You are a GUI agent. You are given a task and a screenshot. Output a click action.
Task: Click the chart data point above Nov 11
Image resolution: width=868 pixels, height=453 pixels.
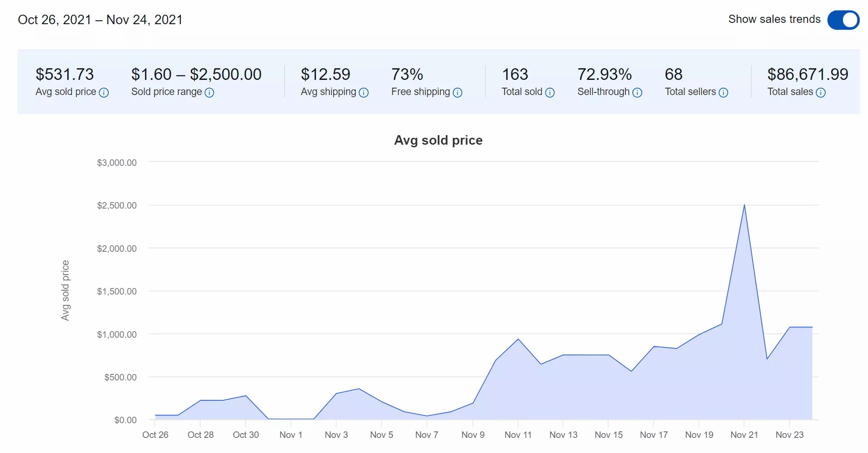tap(518, 339)
